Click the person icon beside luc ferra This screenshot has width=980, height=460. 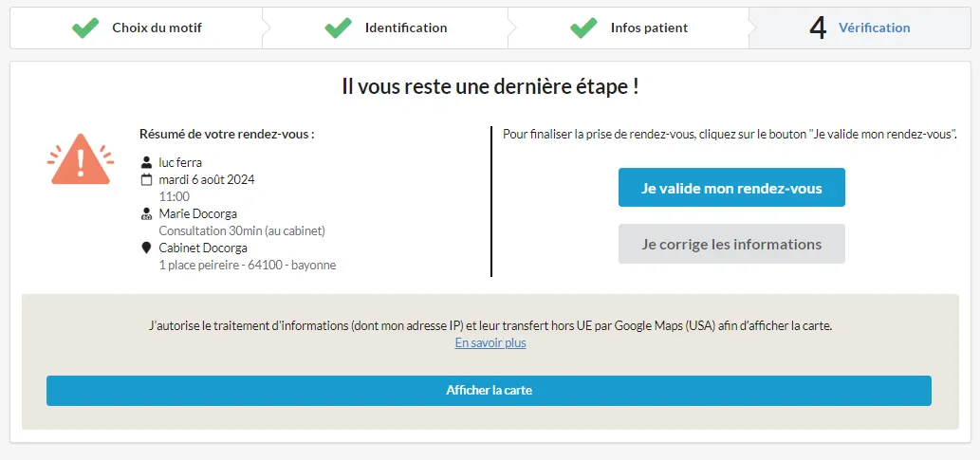point(146,162)
